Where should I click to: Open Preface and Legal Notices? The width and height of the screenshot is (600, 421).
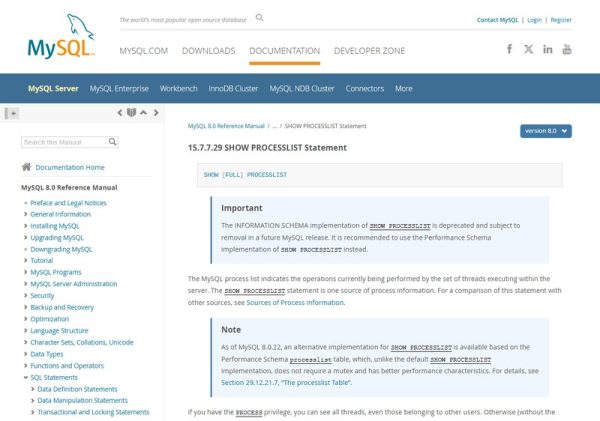(x=68, y=203)
